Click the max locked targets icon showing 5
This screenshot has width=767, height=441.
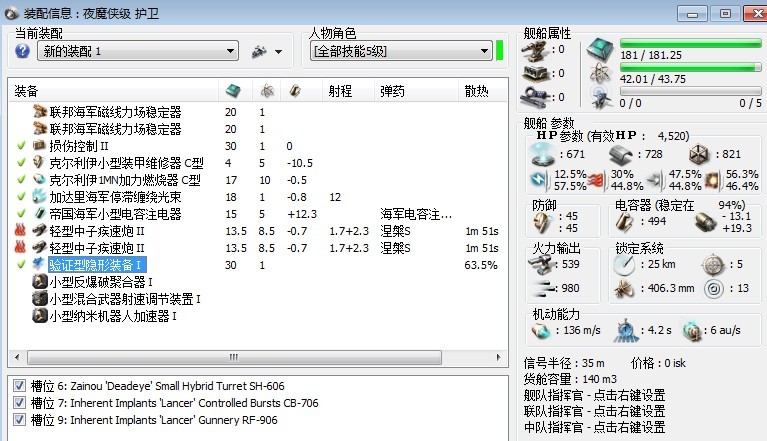coord(713,265)
